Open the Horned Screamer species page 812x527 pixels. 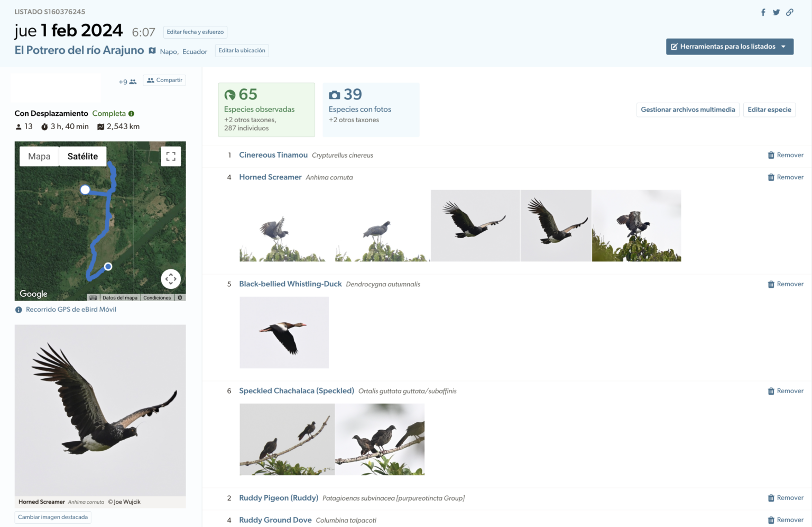pos(270,177)
